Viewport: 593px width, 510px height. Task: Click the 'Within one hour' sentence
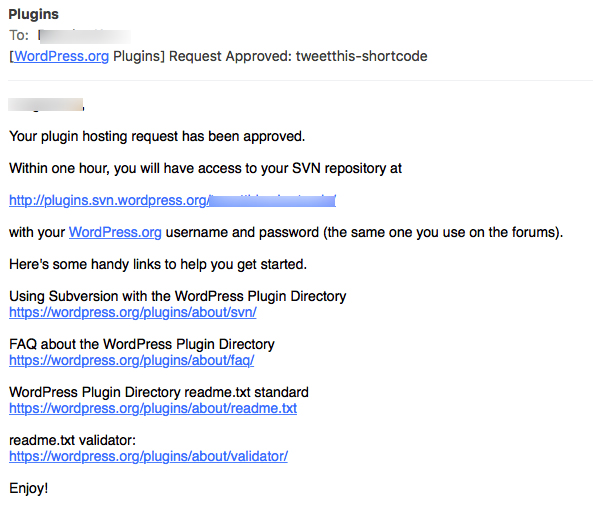pyautogui.click(x=205, y=168)
